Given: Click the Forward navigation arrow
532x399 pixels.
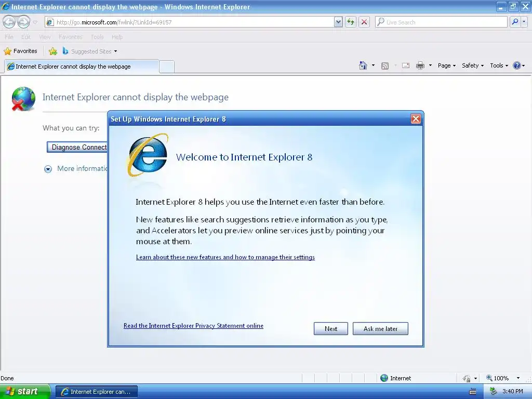Looking at the screenshot, I should [x=23, y=22].
